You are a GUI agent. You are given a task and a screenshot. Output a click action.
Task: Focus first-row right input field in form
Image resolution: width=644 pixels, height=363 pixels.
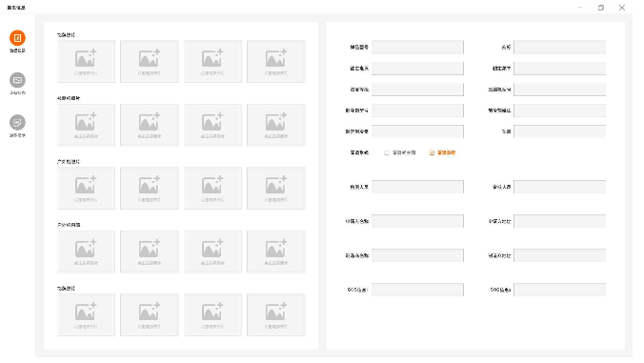(559, 48)
